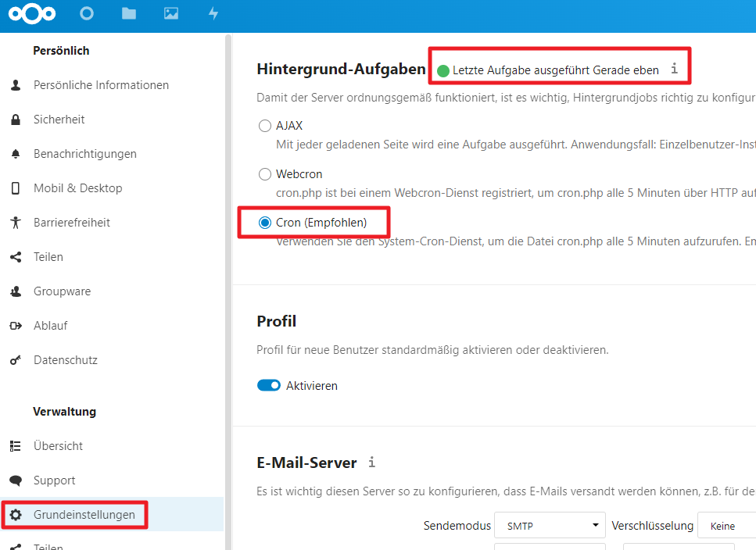This screenshot has height=550, width=756.
Task: Open the Verwaltung Übersicht page
Action: click(58, 446)
